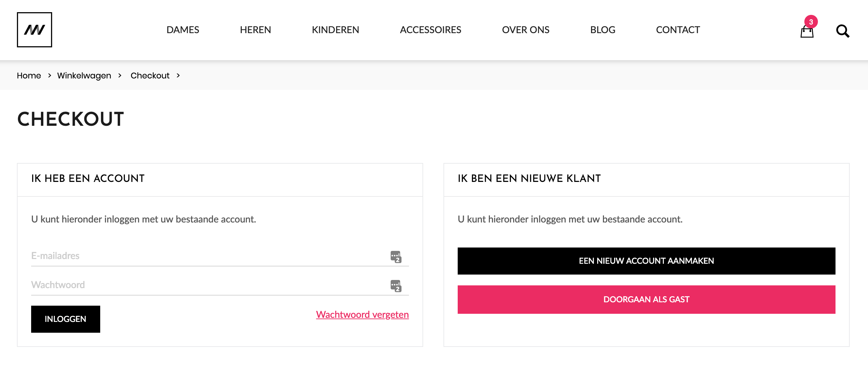Go to the KINDEREN category
Viewport: 868px width, 376px height.
[x=335, y=30]
